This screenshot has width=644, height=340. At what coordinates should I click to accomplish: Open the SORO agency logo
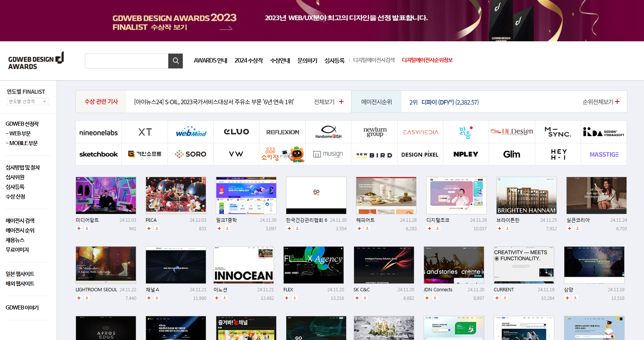click(191, 154)
